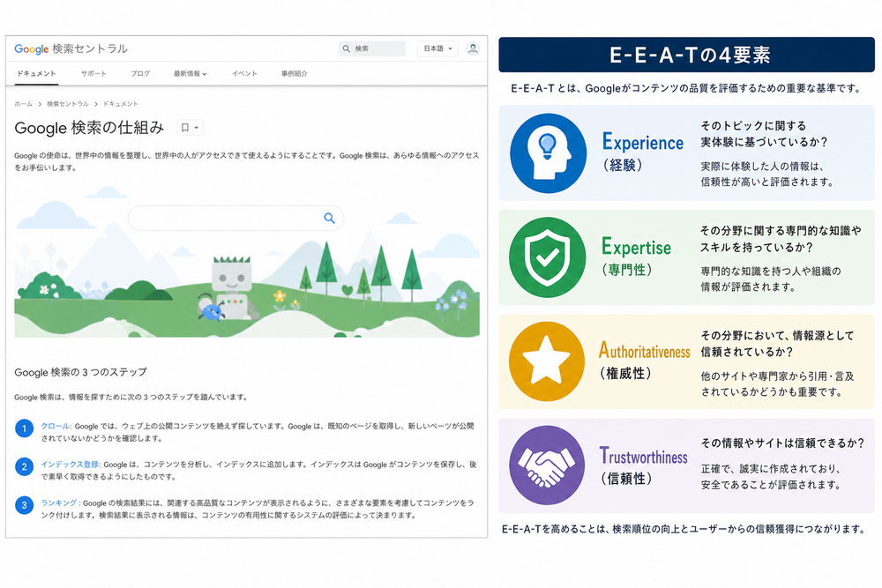Go to the イベント tab
This screenshot has height=588, width=882.
pyautogui.click(x=244, y=74)
